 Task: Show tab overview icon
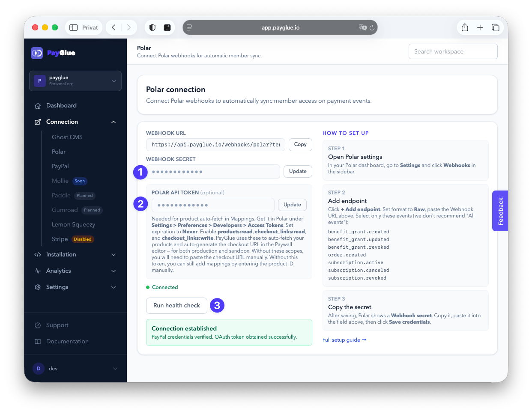point(496,27)
